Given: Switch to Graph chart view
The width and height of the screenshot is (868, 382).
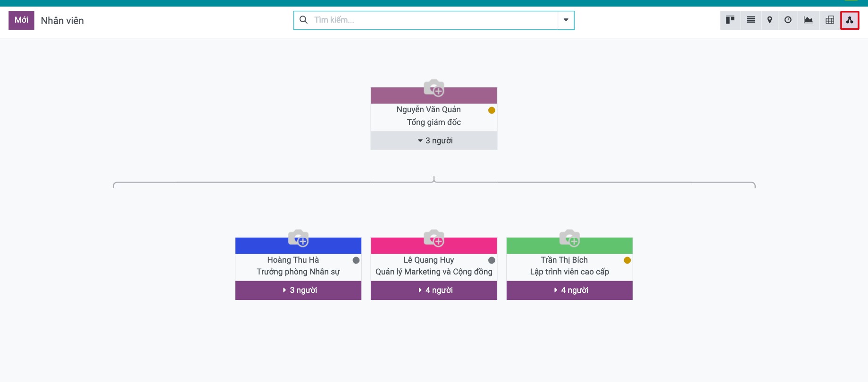Looking at the screenshot, I should pos(809,20).
